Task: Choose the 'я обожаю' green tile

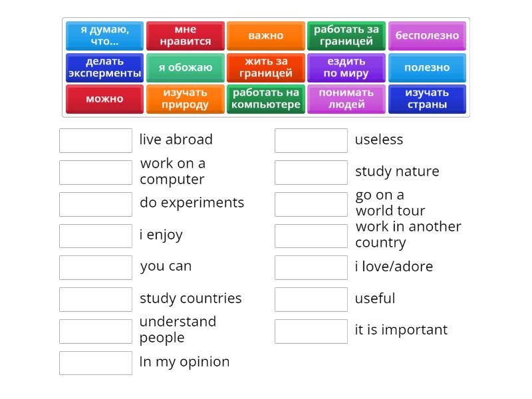Action: click(x=186, y=68)
